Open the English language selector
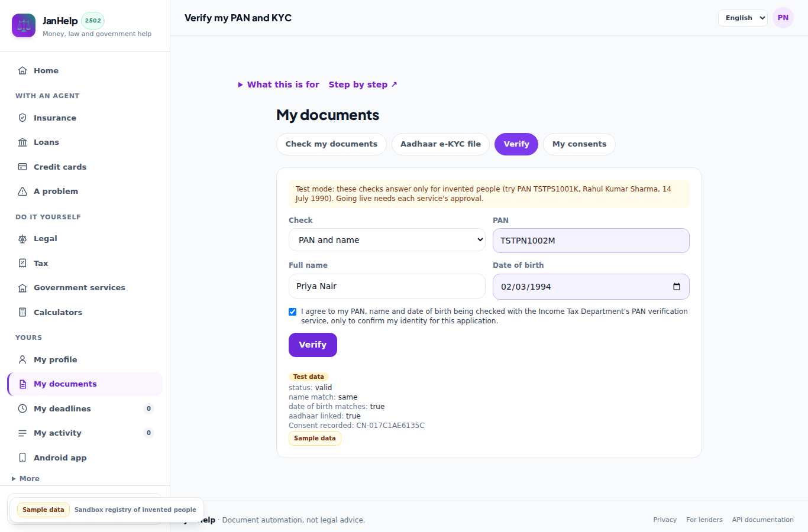This screenshot has width=808, height=532. [743, 18]
